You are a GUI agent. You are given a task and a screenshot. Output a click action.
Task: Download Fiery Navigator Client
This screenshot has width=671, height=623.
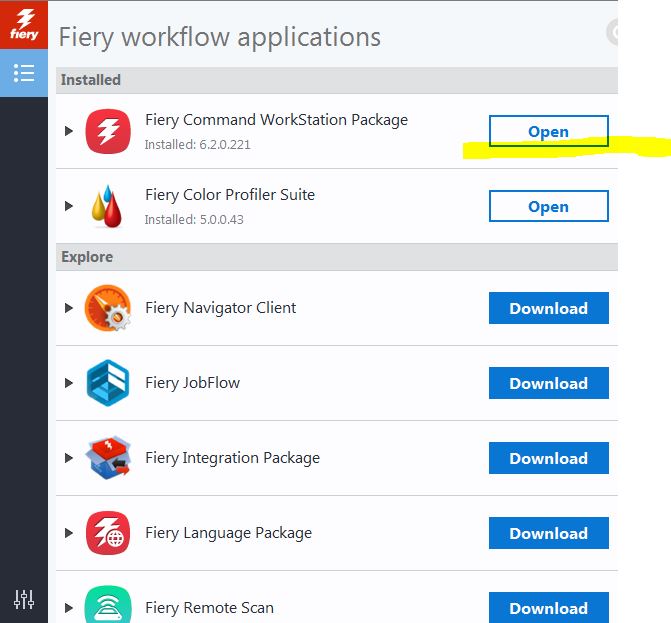(x=548, y=308)
